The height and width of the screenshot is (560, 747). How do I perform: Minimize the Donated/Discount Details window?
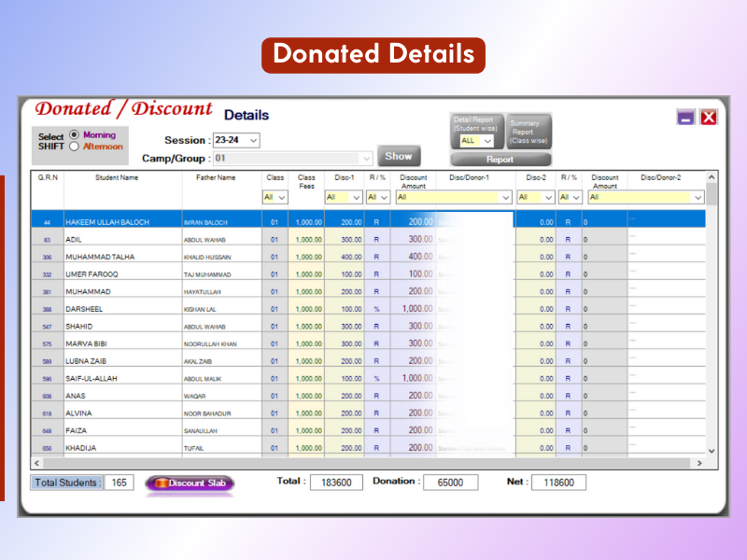point(686,118)
